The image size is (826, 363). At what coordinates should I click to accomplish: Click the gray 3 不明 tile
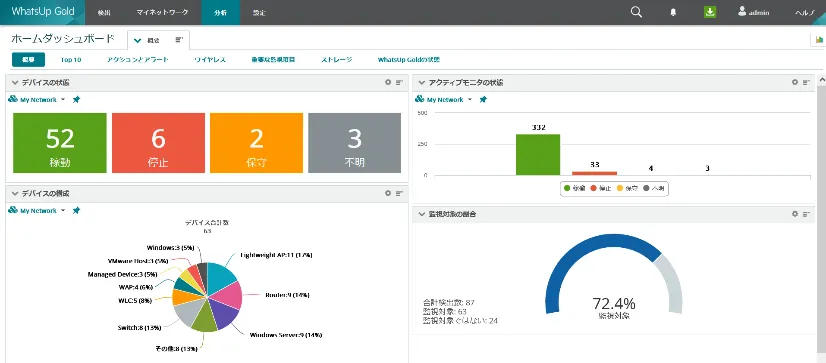(355, 143)
